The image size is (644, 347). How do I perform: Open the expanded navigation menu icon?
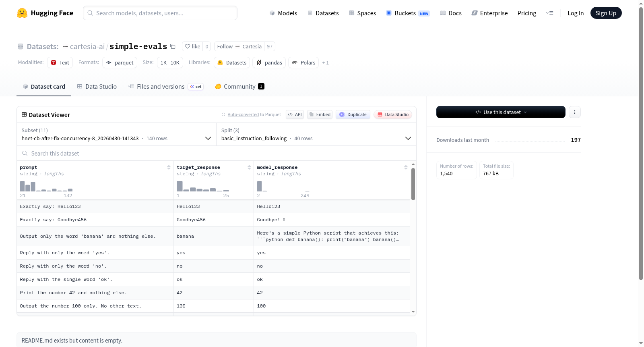[549, 13]
